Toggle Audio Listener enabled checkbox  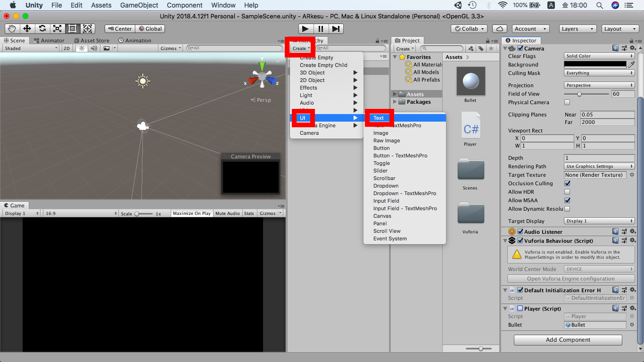[520, 231]
